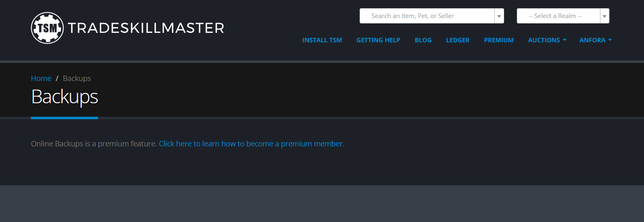Go to Getting Help
This screenshot has height=222, width=644.
tap(378, 40)
